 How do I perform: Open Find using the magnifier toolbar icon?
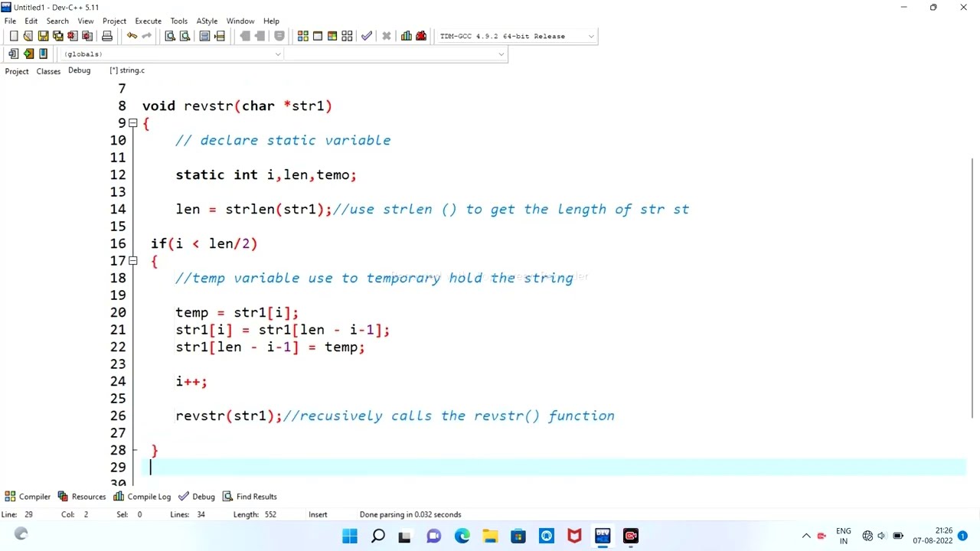[x=170, y=36]
